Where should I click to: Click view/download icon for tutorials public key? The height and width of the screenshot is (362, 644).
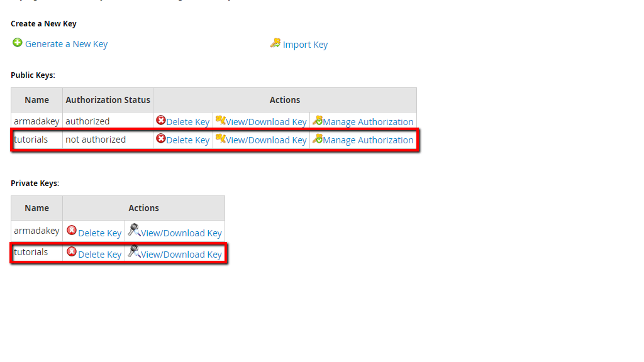220,139
